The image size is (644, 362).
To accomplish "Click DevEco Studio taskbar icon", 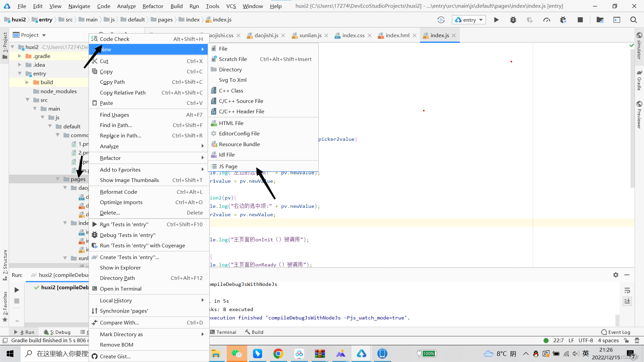I will click(361, 354).
